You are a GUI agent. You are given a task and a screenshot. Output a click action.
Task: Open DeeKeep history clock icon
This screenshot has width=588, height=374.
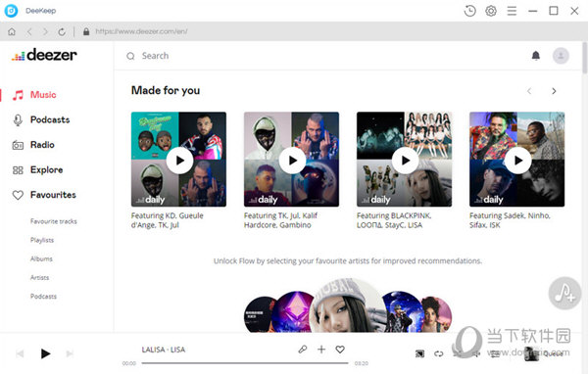[x=469, y=11]
